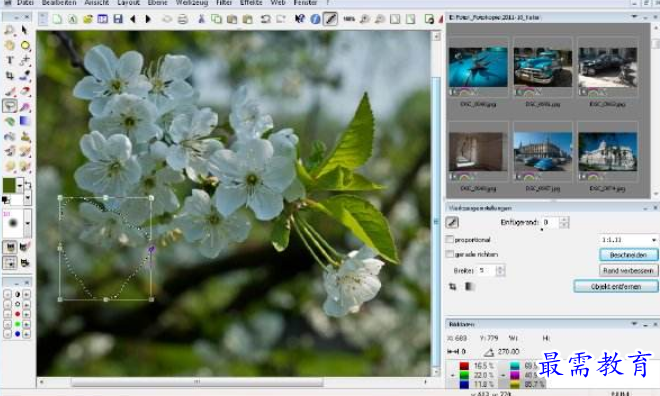Open the brush tip dropdown arrow
This screenshot has height=396, width=660.
coord(27,223)
